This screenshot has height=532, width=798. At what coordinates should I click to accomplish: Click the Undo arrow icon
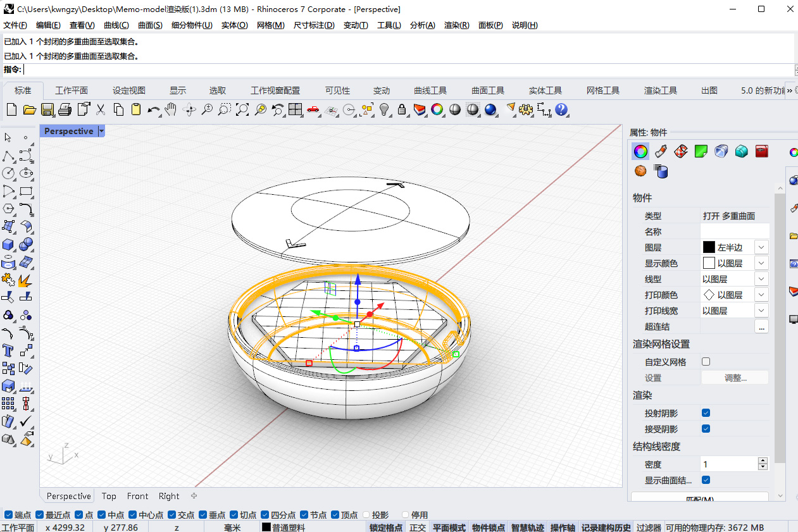click(153, 110)
